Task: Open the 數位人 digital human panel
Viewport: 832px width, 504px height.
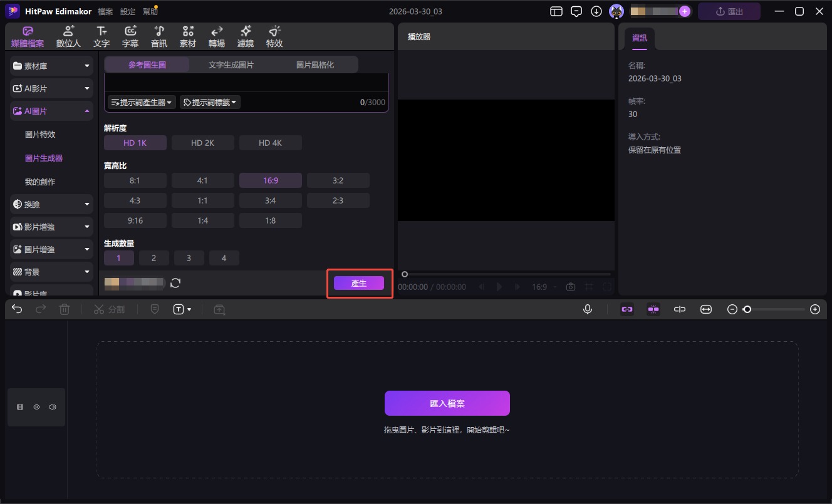Action: click(x=68, y=36)
